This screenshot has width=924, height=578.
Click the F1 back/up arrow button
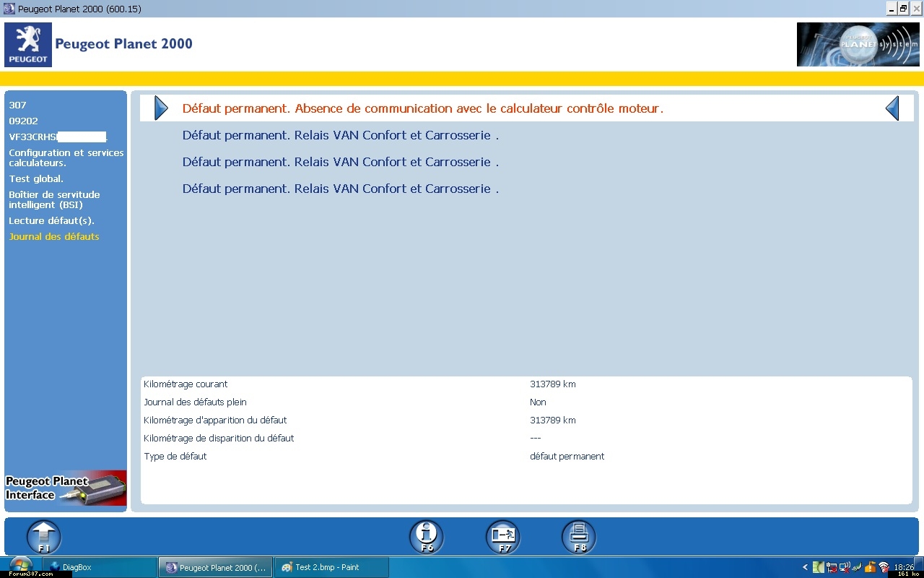(x=44, y=538)
